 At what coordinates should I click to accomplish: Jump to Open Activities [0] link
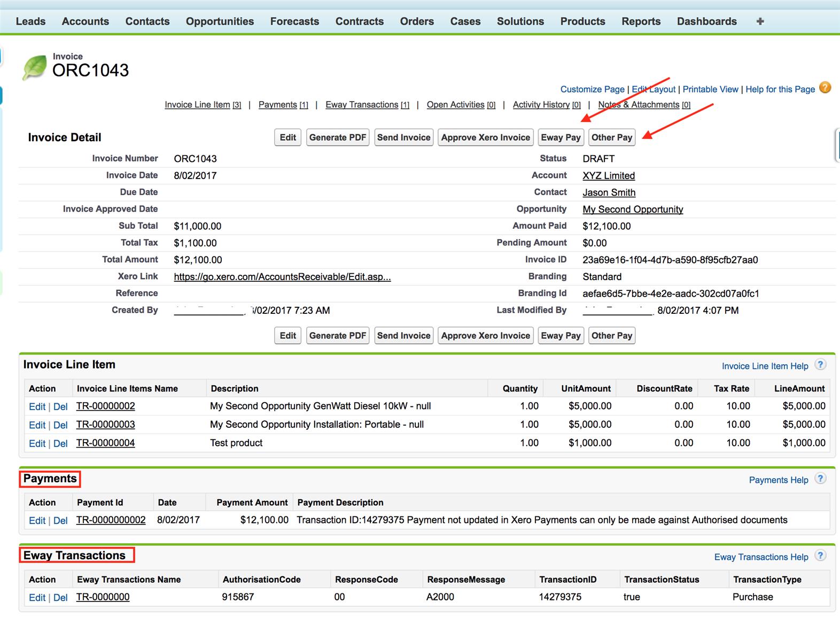[461, 105]
